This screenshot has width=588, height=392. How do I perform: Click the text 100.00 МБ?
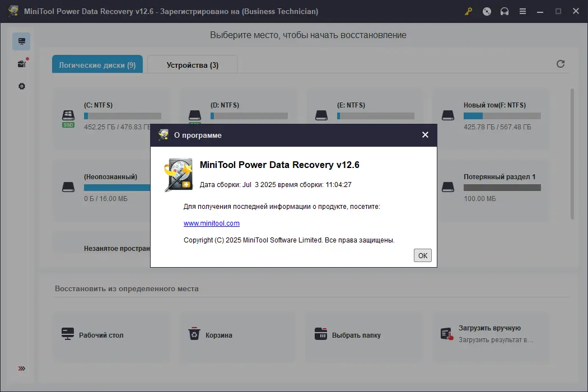pos(479,198)
